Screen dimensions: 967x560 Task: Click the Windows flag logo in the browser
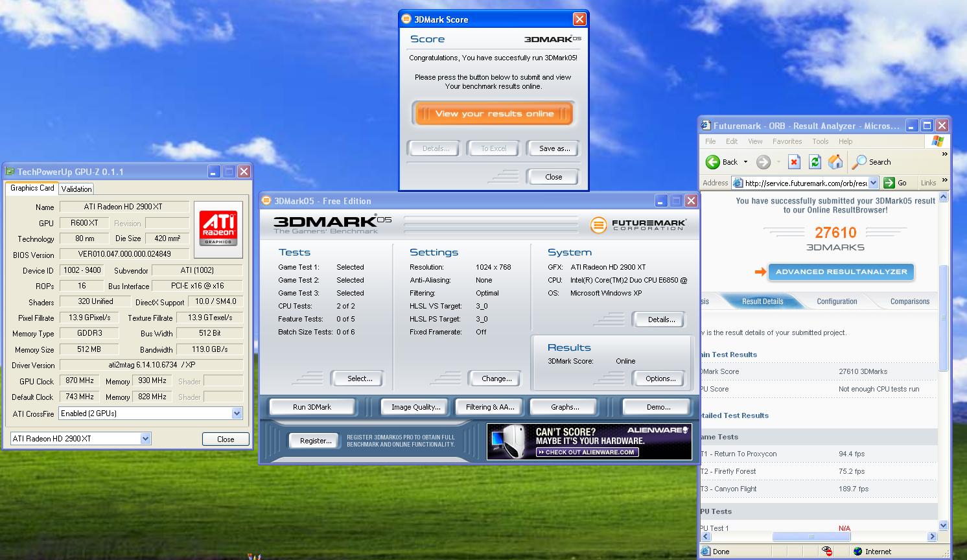(937, 141)
